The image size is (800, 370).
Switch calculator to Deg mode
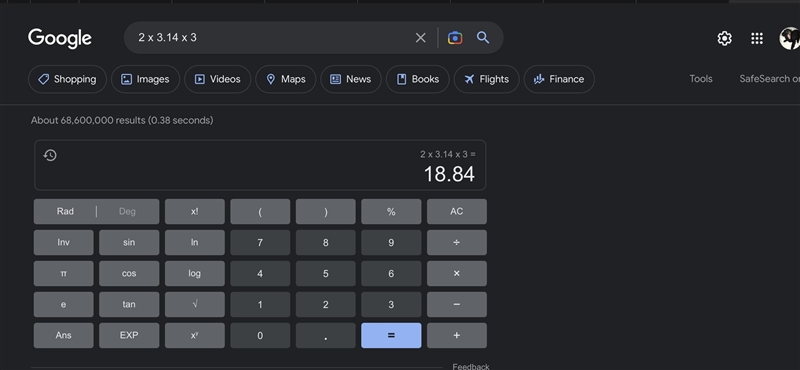(128, 211)
